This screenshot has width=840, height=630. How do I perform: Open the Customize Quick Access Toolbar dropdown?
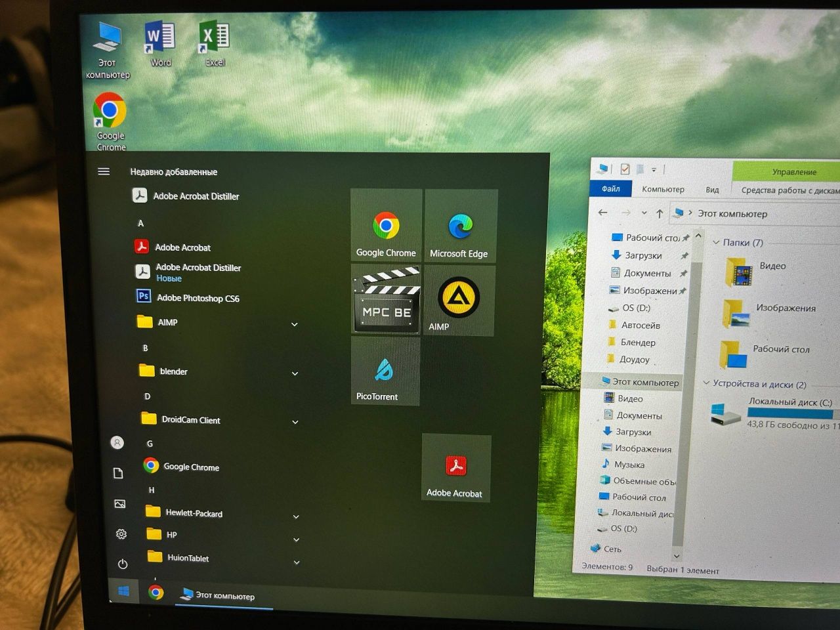pos(654,169)
